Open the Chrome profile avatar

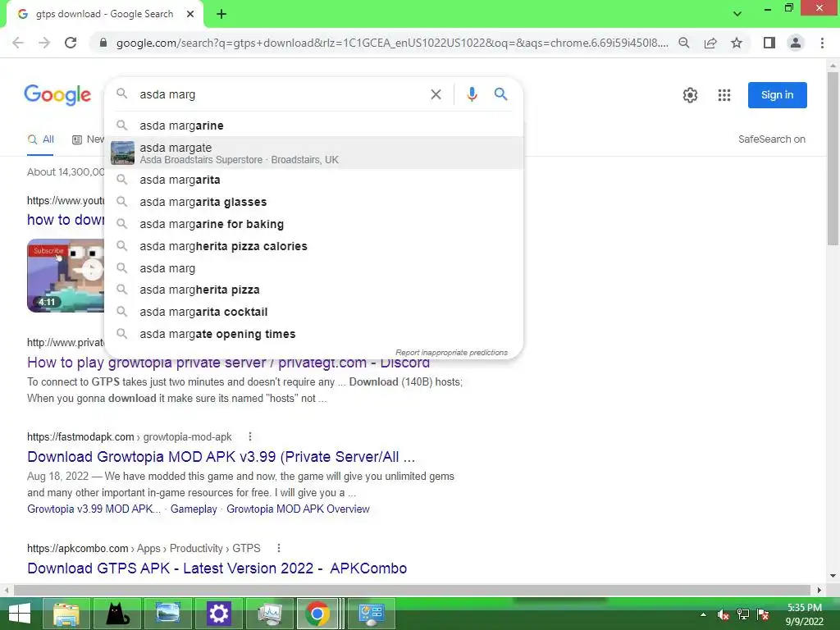(x=796, y=43)
